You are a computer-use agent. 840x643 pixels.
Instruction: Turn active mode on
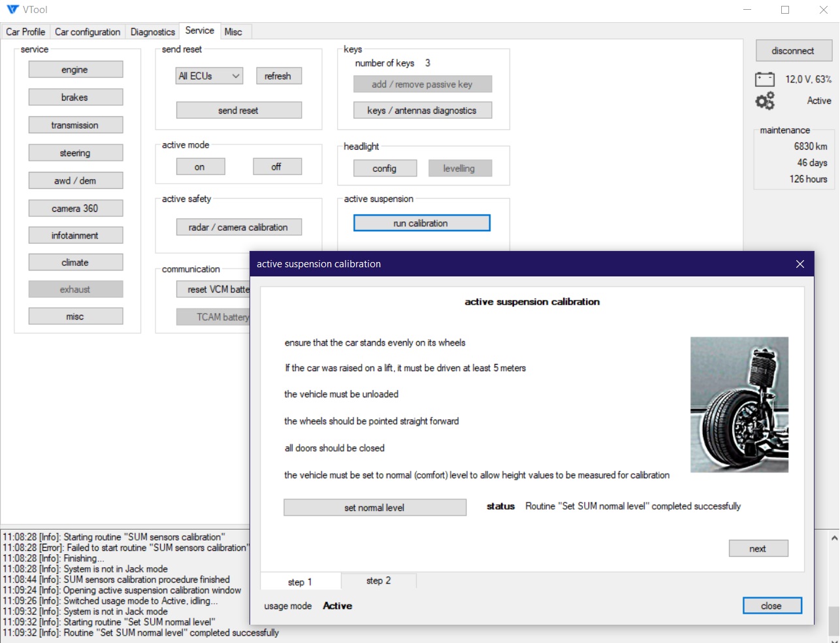coord(200,167)
